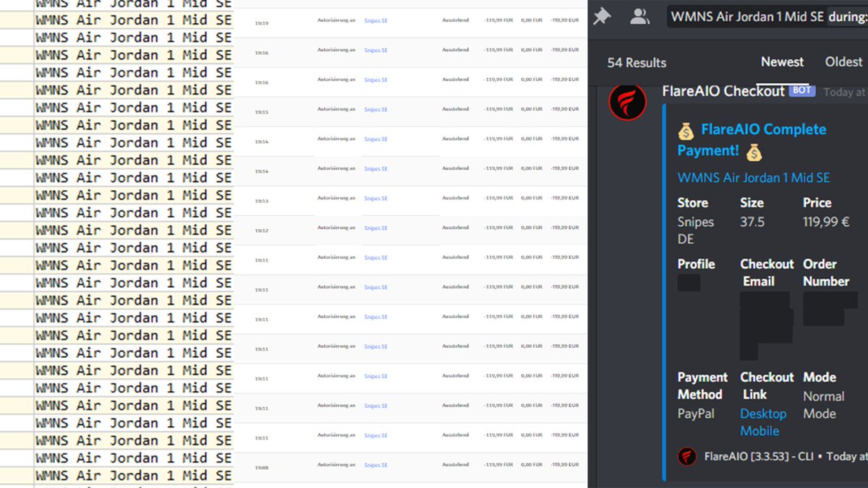
Task: Open Snipes SE link in the 19:08 transaction
Action: [375, 466]
